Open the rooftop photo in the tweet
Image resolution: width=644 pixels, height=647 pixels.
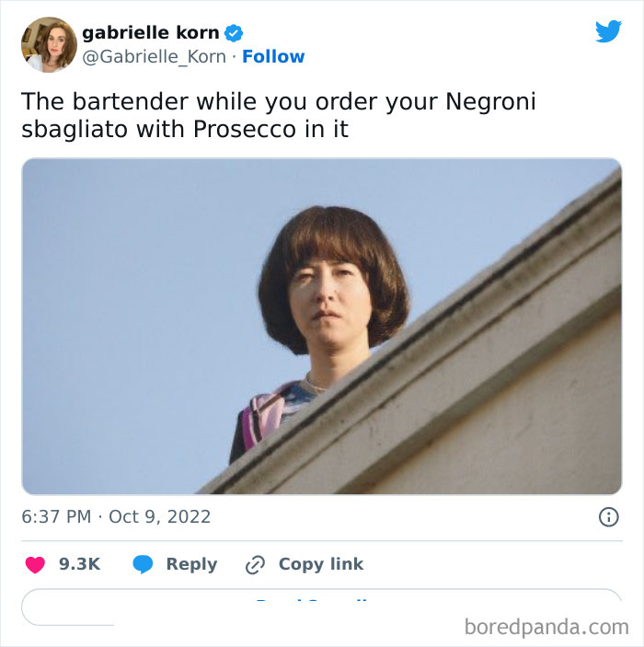[322, 326]
